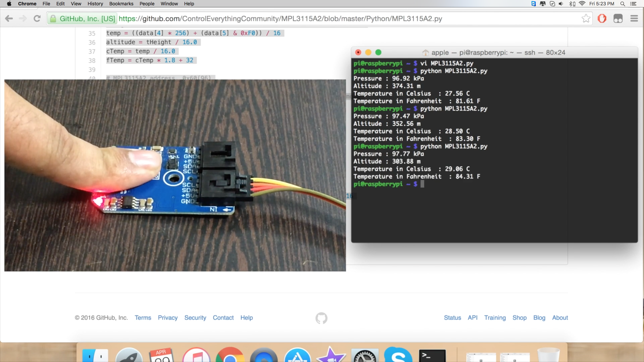The image size is (644, 362).
Task: Click the GitHub Privacy policy link
Action: (168, 317)
